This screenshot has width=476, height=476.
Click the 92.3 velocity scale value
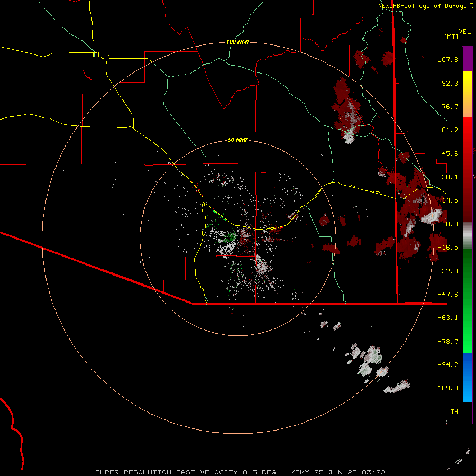pyautogui.click(x=450, y=83)
